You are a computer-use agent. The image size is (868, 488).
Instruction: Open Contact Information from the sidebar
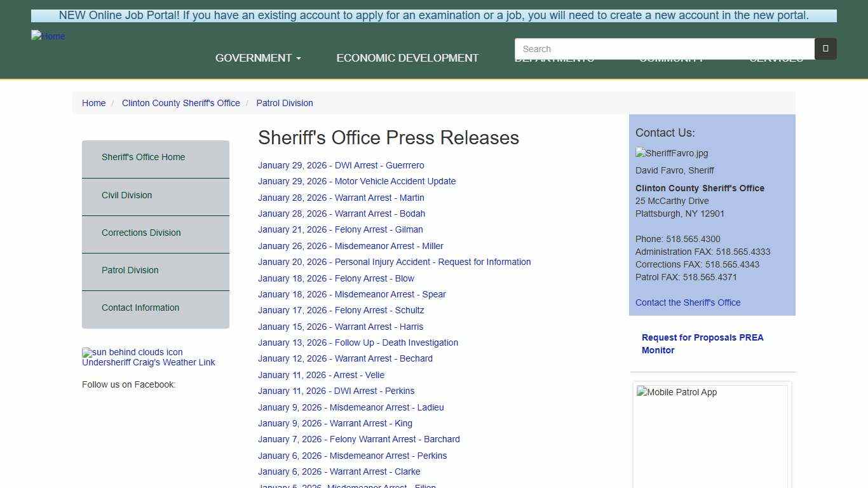pos(140,308)
